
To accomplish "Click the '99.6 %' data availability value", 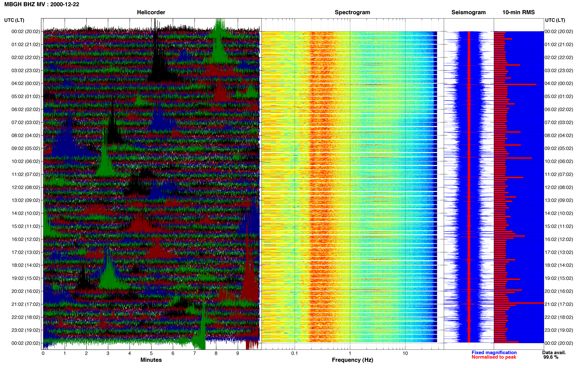I will 551,357.
